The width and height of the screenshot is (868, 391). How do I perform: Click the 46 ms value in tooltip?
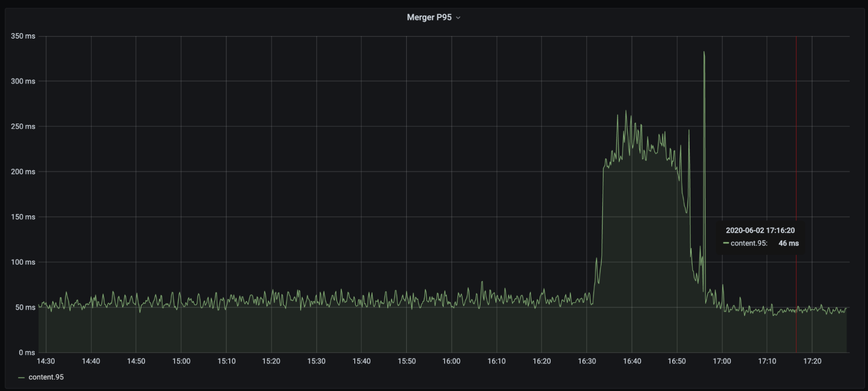789,243
